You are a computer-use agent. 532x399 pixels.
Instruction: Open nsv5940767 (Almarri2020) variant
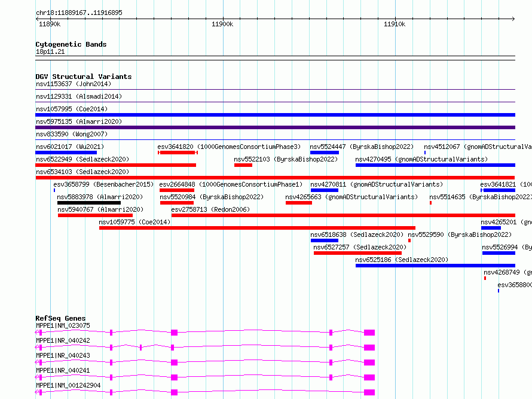pos(100,209)
